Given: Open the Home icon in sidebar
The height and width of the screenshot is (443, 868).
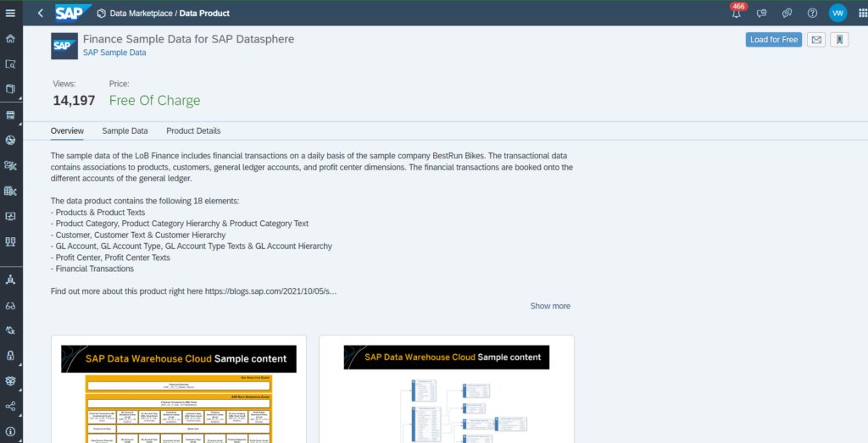Looking at the screenshot, I should [11, 39].
